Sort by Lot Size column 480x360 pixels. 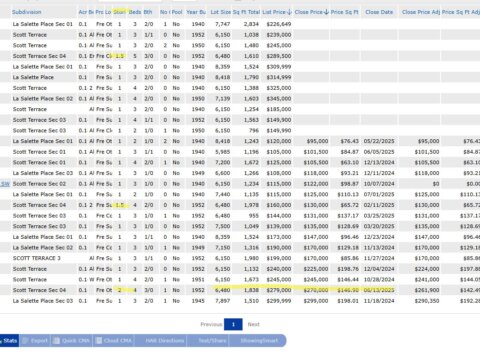221,12
